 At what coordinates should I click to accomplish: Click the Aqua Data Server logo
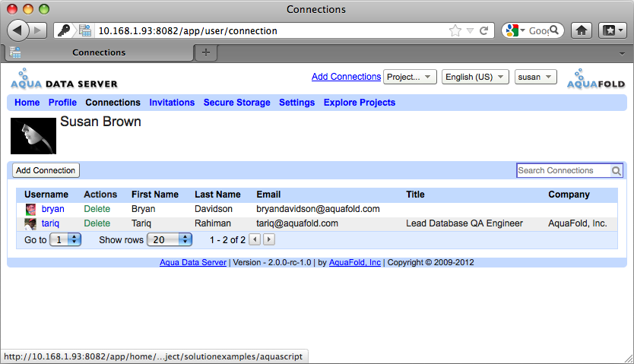(64, 79)
